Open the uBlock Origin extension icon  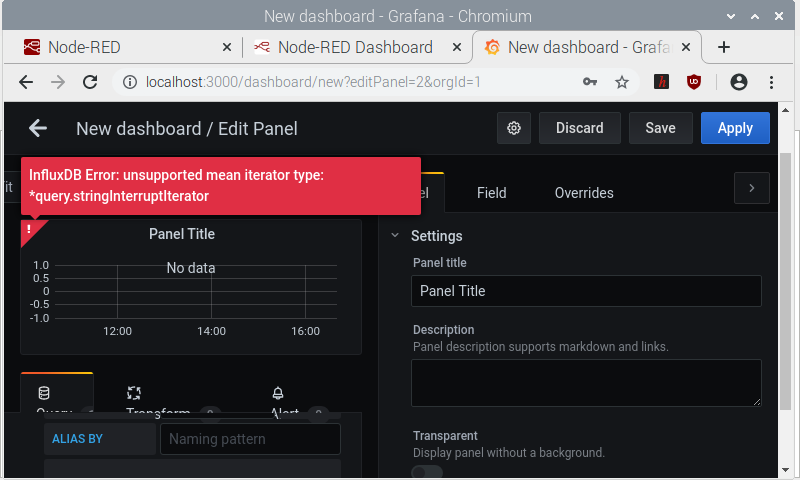693,82
